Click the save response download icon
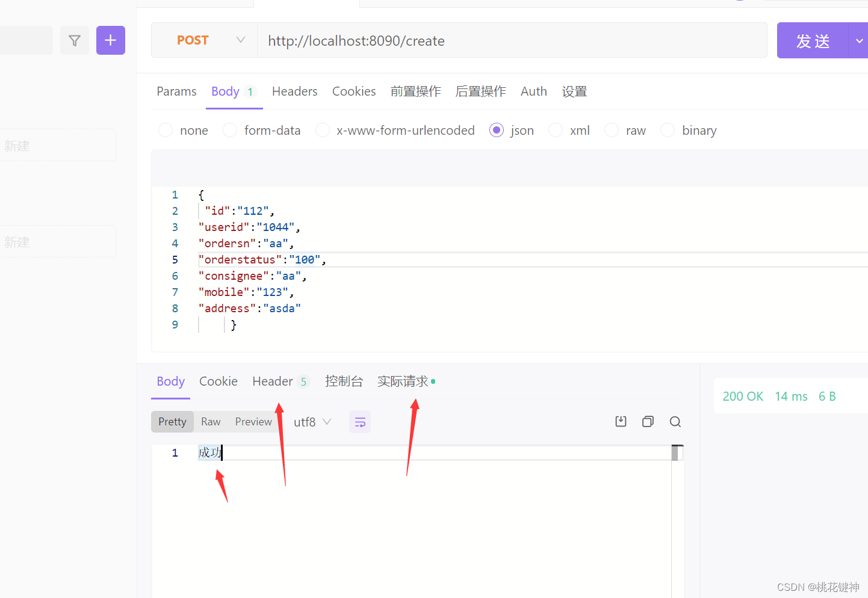The width and height of the screenshot is (868, 598). [621, 422]
